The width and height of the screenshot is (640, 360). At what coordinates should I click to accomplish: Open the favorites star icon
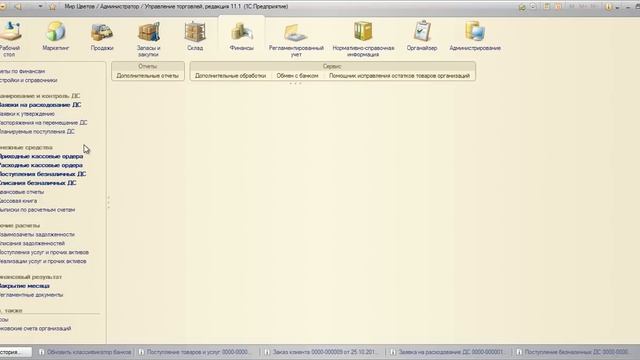point(52,7)
